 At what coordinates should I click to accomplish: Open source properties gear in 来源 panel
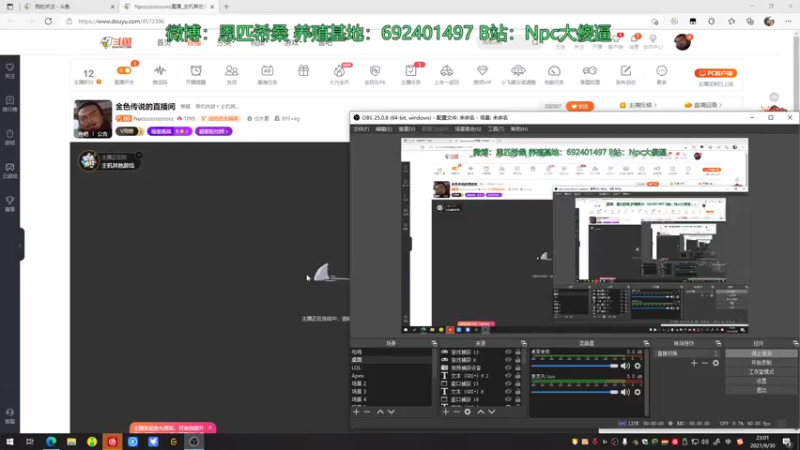coord(467,412)
